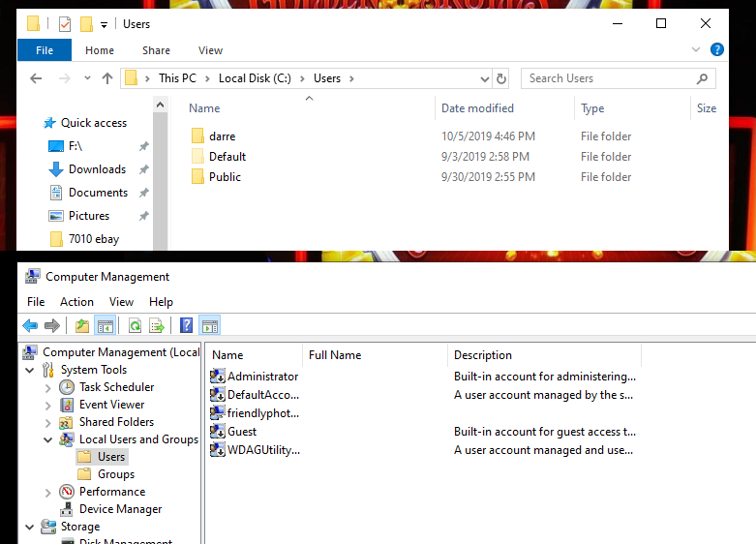Image resolution: width=756 pixels, height=544 pixels.
Task: Open Downloads in Quick access
Action: [87, 169]
